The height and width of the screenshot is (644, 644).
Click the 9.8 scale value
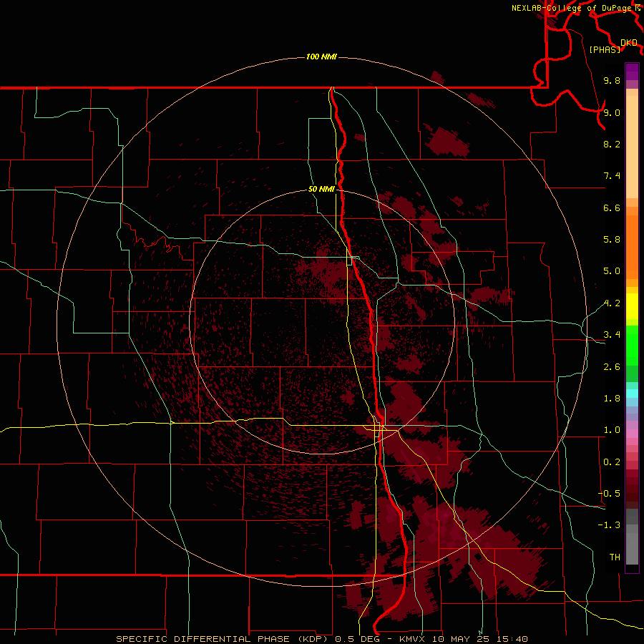point(612,80)
